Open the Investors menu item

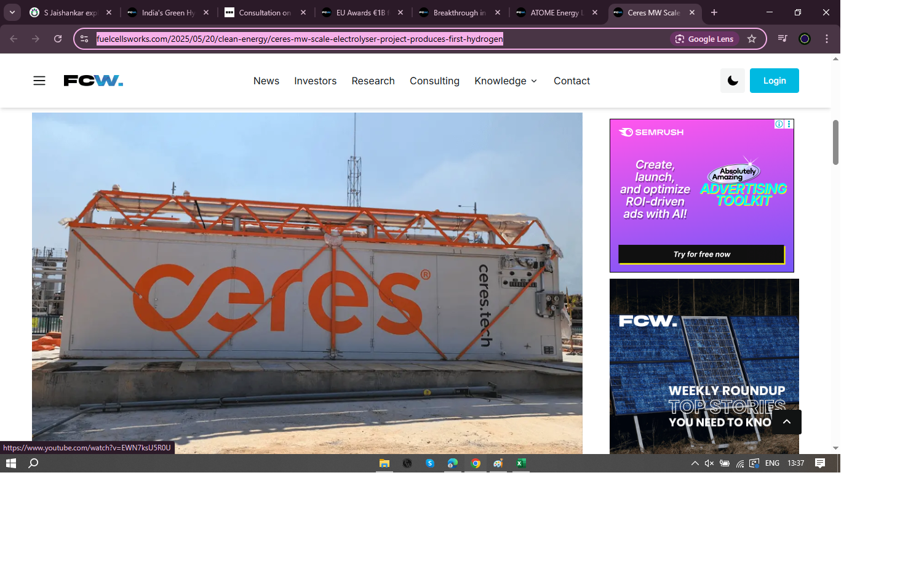click(x=316, y=81)
